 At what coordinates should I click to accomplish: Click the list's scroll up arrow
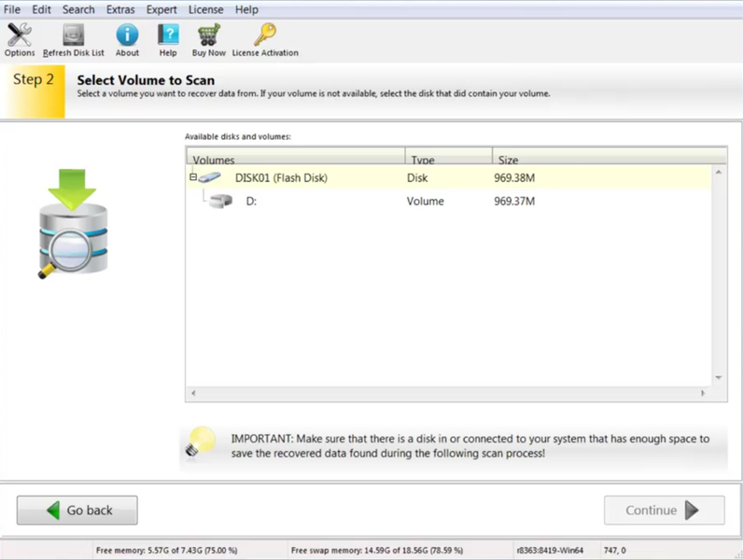(x=719, y=173)
